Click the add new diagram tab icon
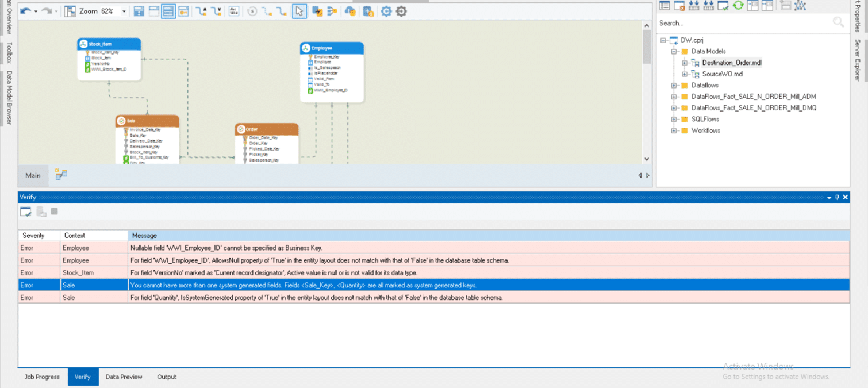Screen dimensions: 868x388 [61, 175]
